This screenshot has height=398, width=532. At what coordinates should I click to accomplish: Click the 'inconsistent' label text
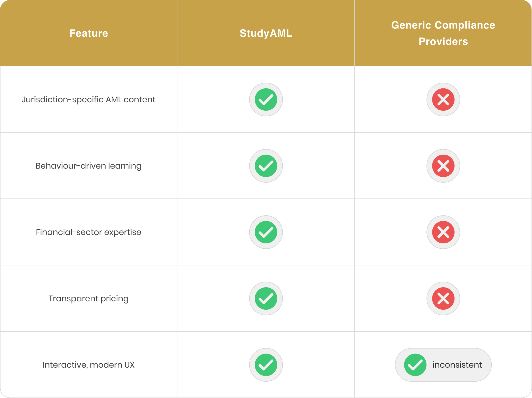tap(457, 365)
